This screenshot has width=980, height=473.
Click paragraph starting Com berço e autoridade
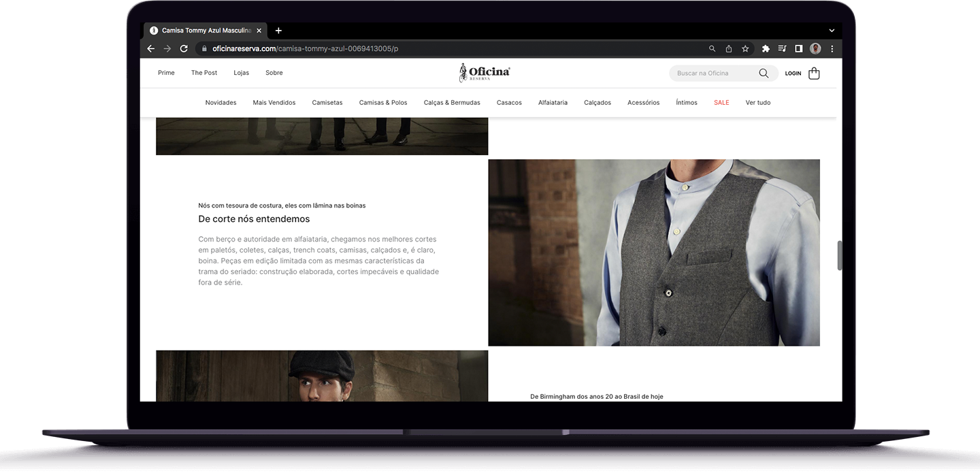click(318, 261)
